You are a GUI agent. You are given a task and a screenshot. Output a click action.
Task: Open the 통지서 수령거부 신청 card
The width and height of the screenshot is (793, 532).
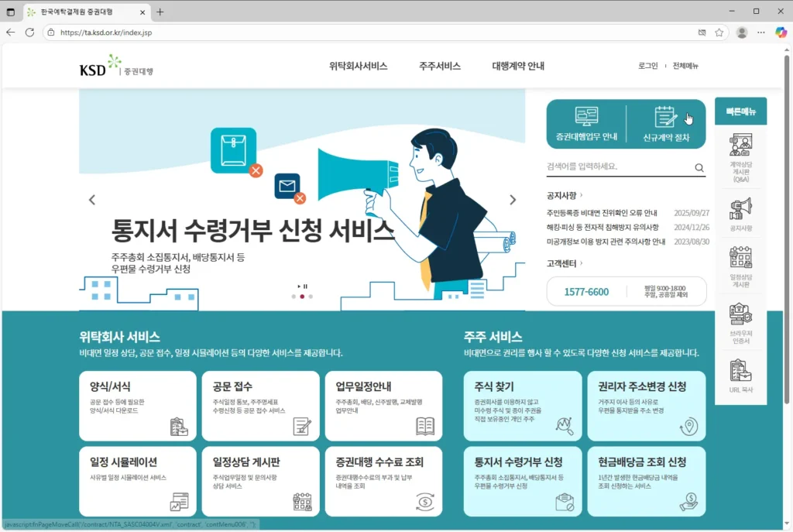523,482
